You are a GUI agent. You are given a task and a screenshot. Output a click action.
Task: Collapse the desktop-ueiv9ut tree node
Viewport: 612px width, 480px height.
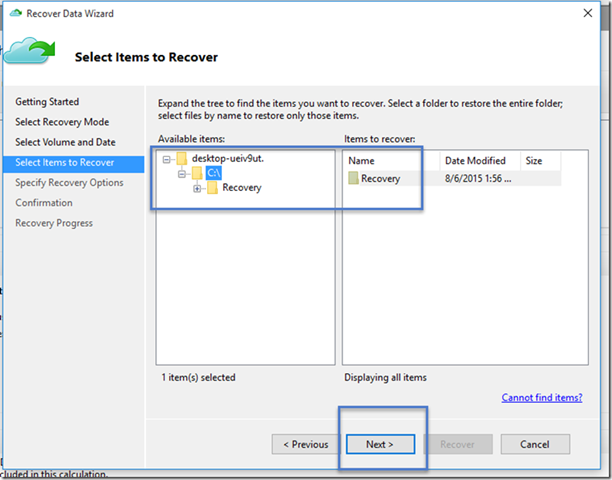point(166,158)
